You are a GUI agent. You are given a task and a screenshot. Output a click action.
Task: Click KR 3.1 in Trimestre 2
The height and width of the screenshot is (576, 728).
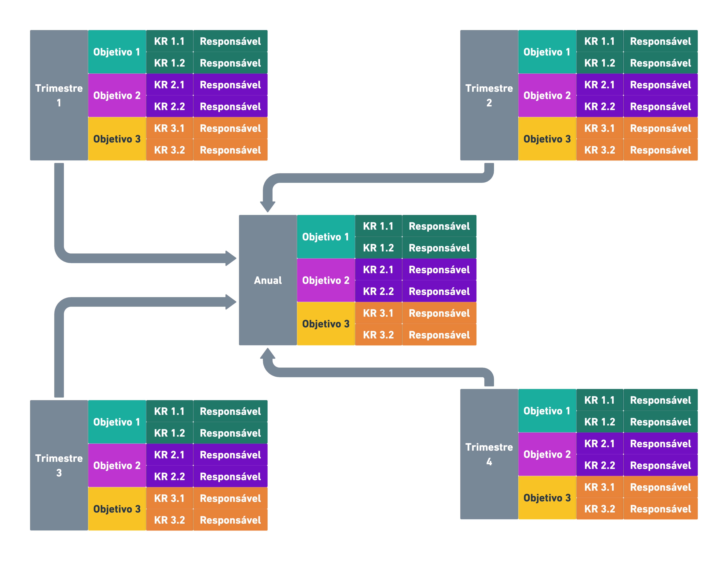(x=600, y=128)
